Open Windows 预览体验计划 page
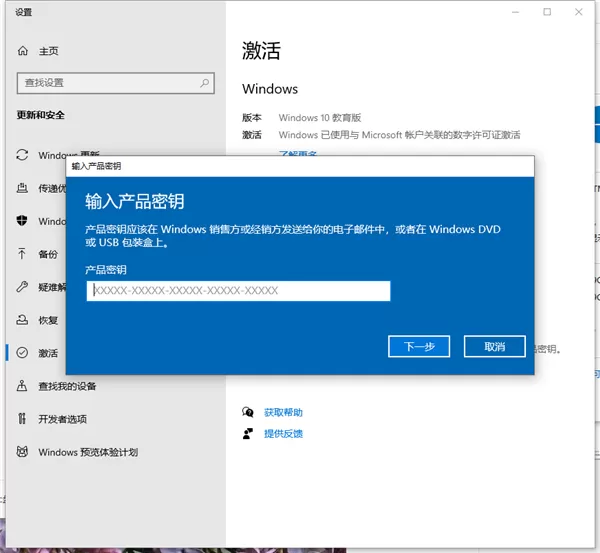 (x=88, y=452)
